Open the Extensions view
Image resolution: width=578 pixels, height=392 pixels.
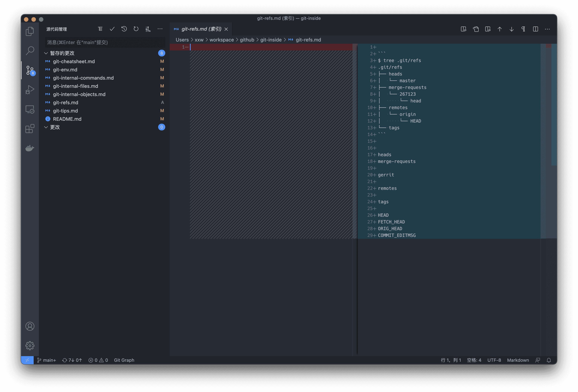click(30, 129)
